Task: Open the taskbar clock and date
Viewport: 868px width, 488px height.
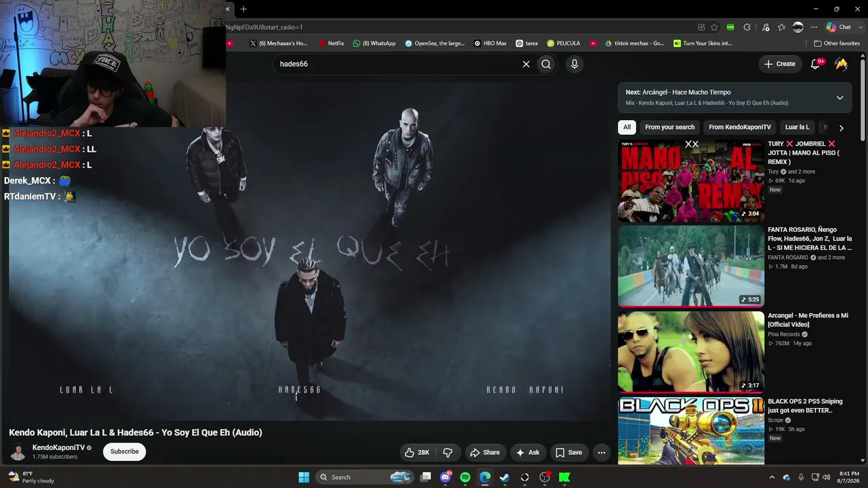Action: tap(849, 477)
